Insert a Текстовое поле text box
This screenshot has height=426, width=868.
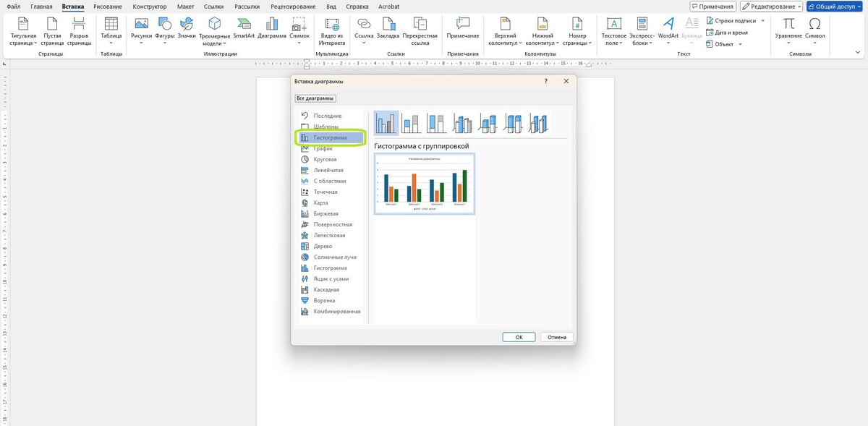tap(613, 31)
